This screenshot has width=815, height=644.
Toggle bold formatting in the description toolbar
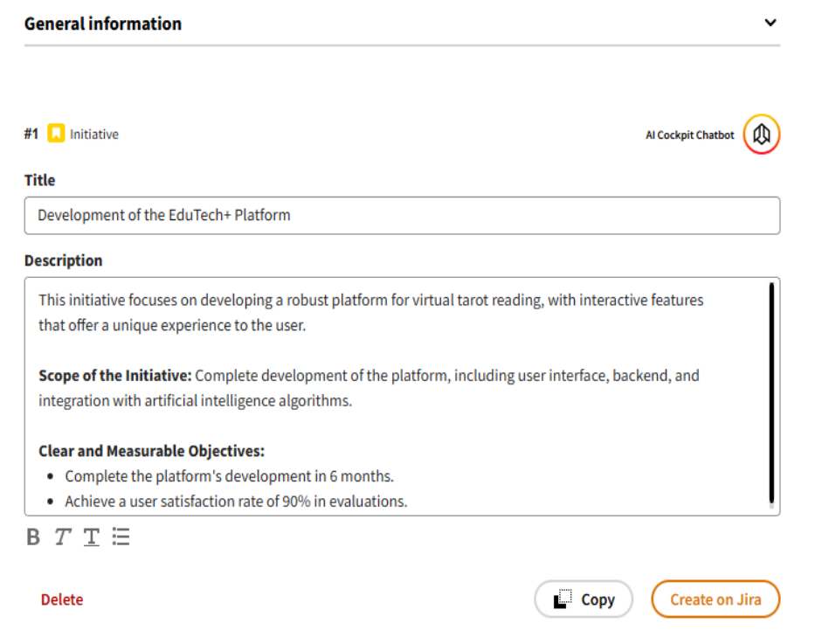point(33,537)
